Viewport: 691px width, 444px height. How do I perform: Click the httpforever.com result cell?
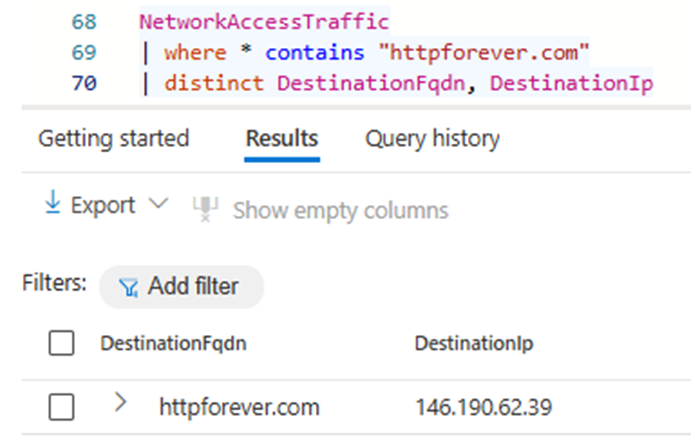click(239, 407)
